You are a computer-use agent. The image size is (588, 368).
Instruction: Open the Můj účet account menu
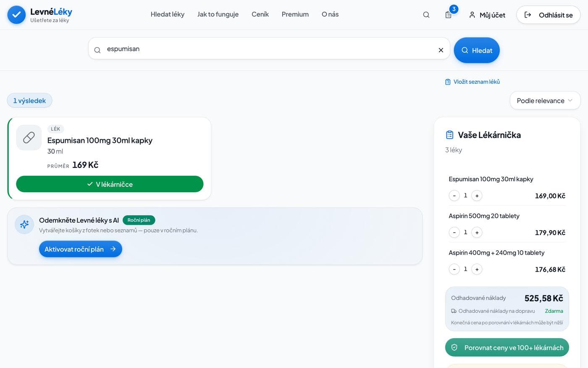click(487, 15)
